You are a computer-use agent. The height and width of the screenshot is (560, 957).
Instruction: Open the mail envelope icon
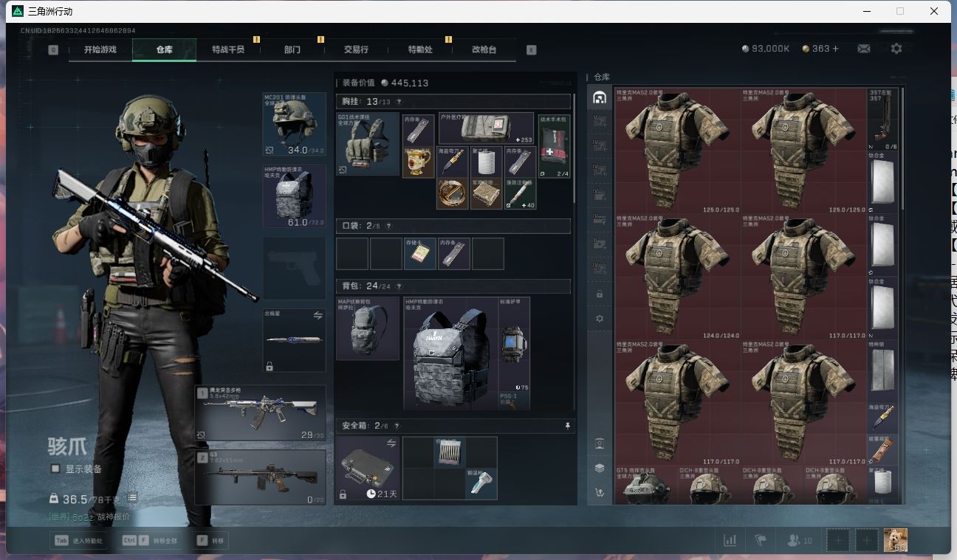click(863, 49)
